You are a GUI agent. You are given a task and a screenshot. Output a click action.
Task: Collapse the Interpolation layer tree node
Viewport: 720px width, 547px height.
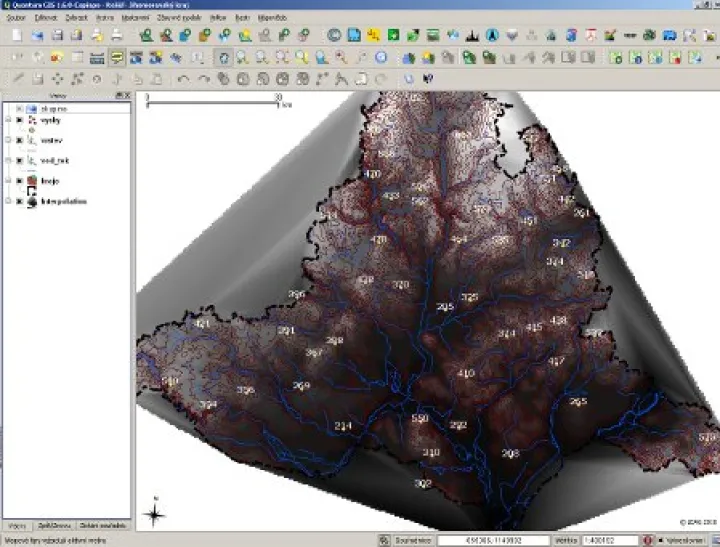coord(8,202)
